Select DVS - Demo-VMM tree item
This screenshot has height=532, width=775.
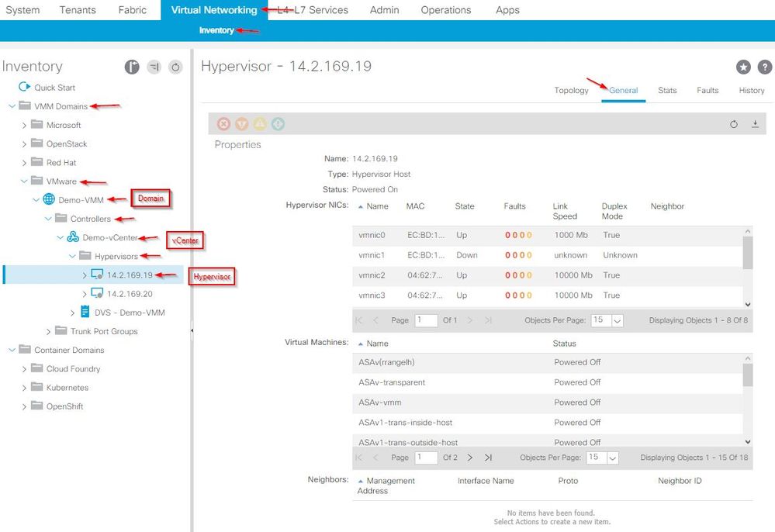(130, 313)
